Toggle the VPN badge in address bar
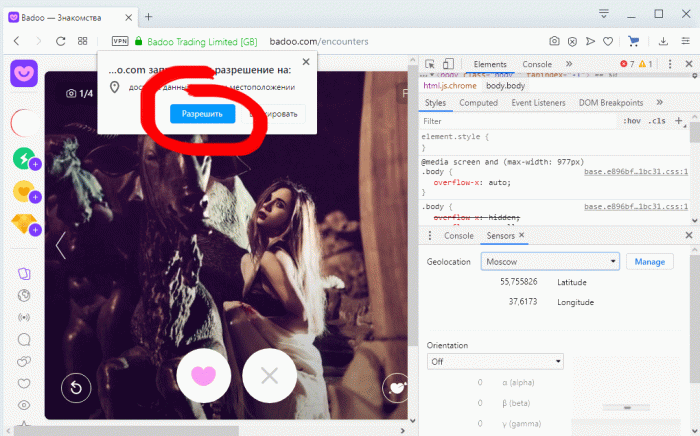This screenshot has height=436, width=700. click(120, 41)
